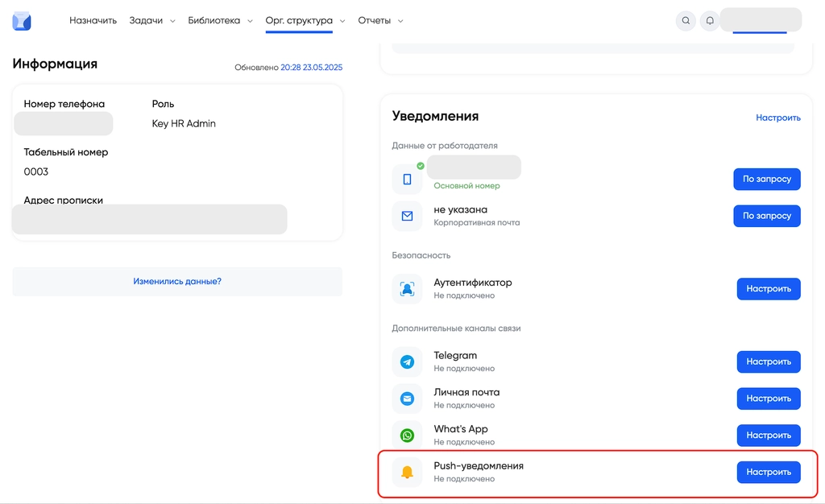The height and width of the screenshot is (504, 825).
Task: Open notifications with the bell icon
Action: coord(710,21)
